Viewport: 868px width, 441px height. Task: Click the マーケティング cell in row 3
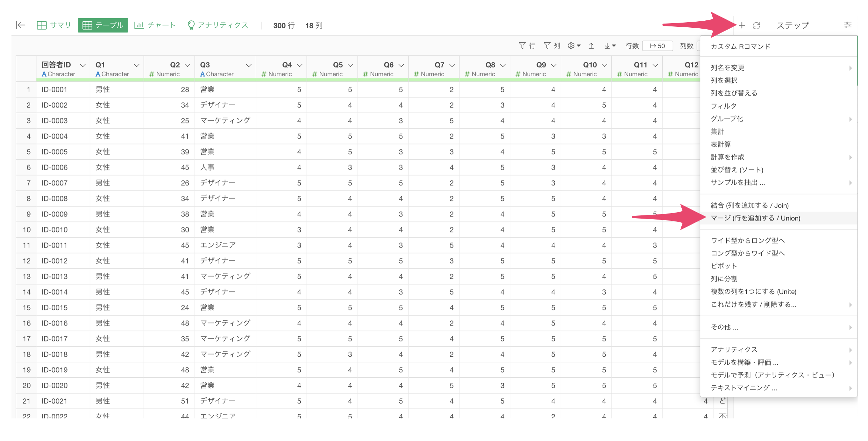coord(225,121)
